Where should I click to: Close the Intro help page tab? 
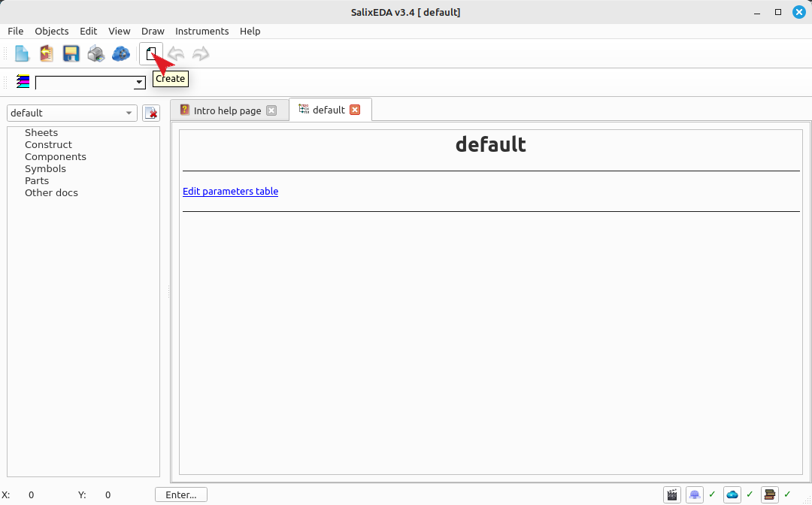click(271, 110)
